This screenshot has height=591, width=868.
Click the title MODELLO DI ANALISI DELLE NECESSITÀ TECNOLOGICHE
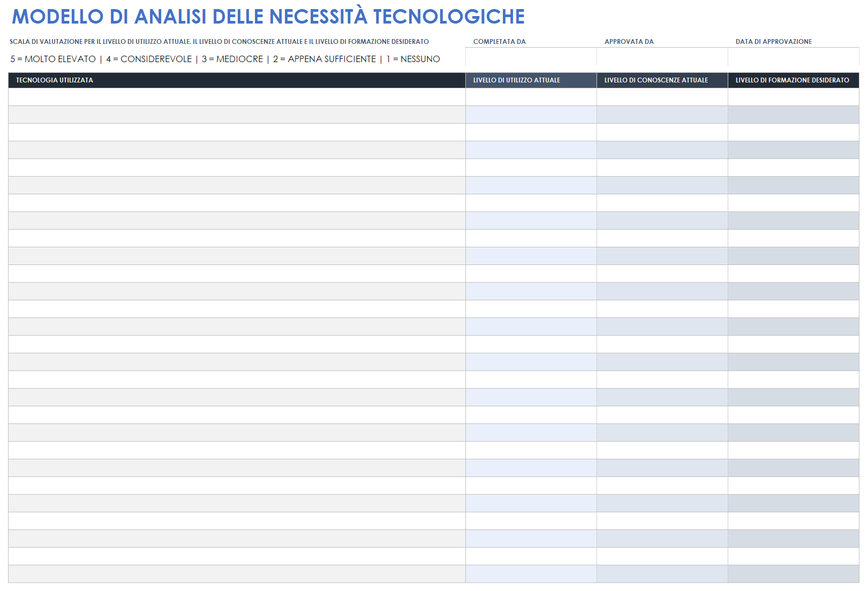click(268, 17)
